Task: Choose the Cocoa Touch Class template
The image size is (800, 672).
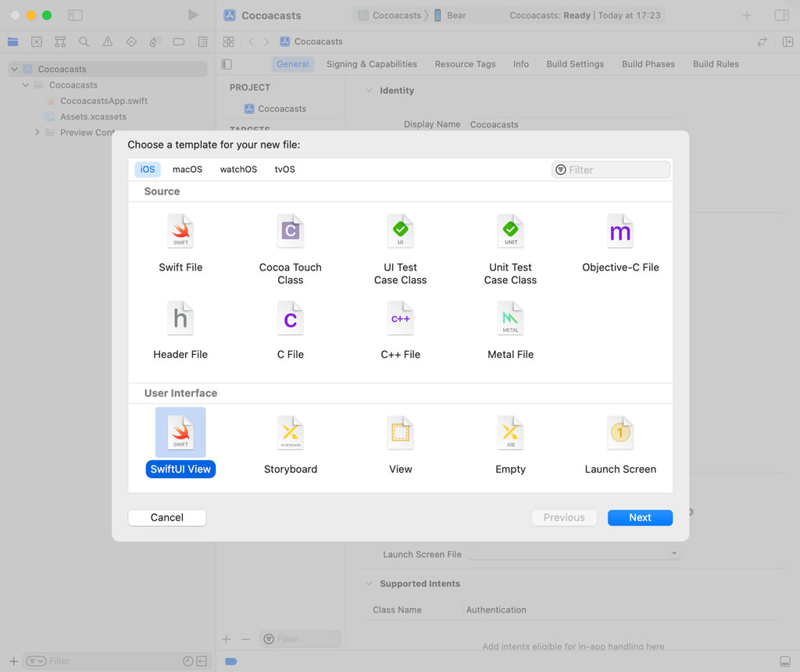Action: click(x=290, y=232)
